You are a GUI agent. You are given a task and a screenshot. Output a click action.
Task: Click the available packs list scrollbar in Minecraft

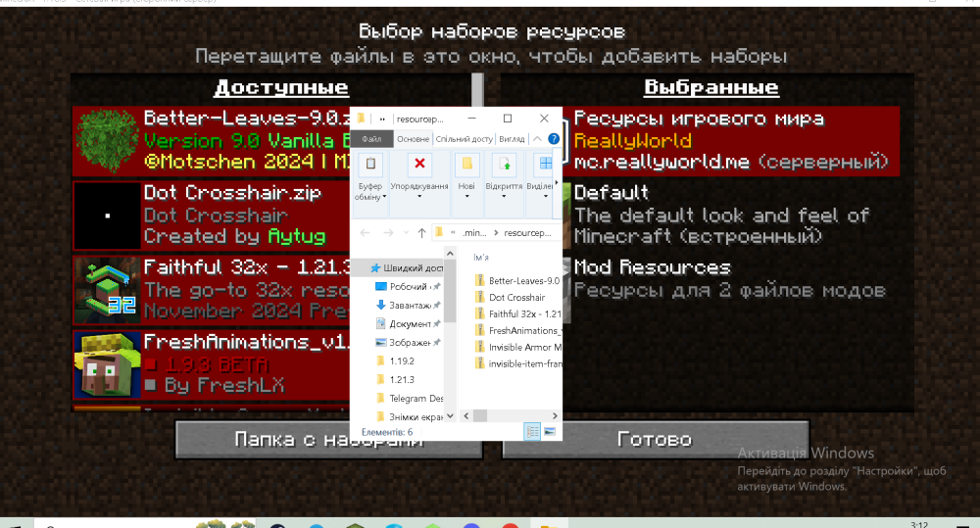coord(477,90)
